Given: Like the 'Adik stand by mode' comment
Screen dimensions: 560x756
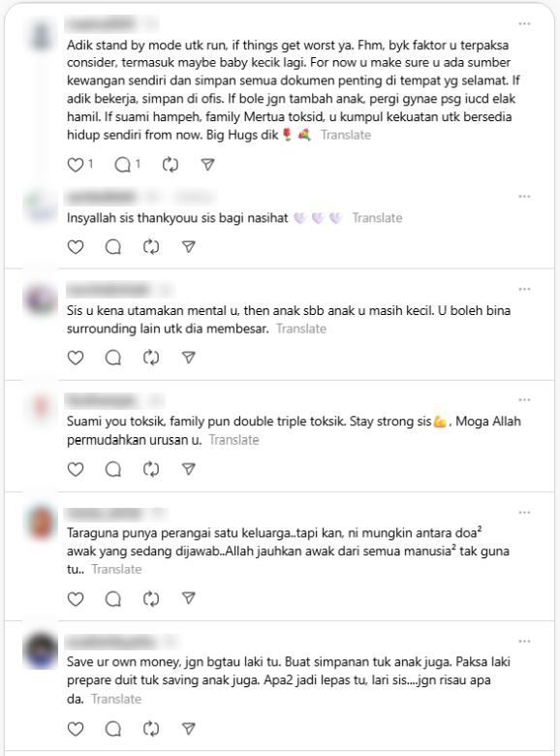Looking at the screenshot, I should pos(76,165).
